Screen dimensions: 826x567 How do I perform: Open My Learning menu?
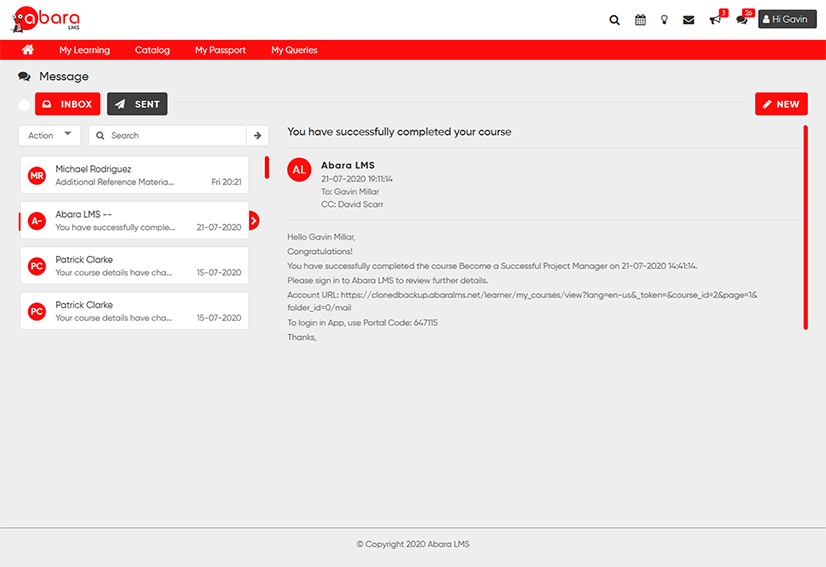coord(84,50)
